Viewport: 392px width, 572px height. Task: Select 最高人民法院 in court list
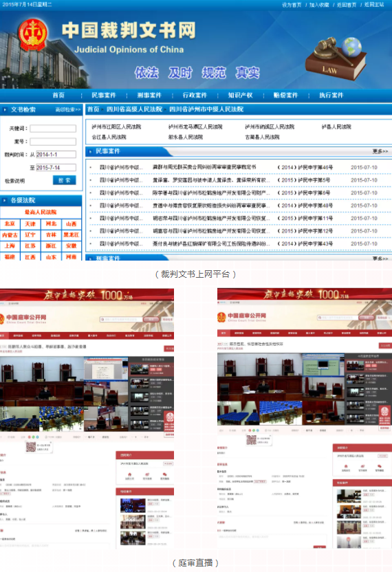[41, 212]
